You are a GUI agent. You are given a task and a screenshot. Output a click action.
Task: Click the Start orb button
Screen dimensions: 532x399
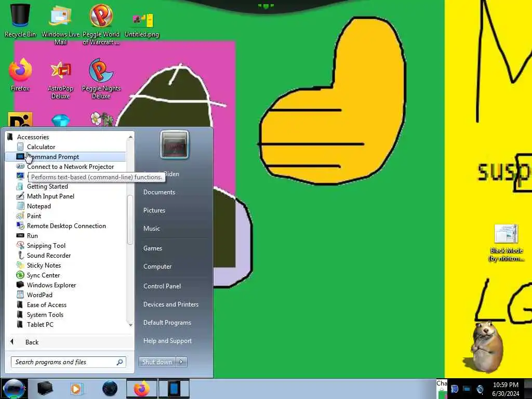[14, 389]
